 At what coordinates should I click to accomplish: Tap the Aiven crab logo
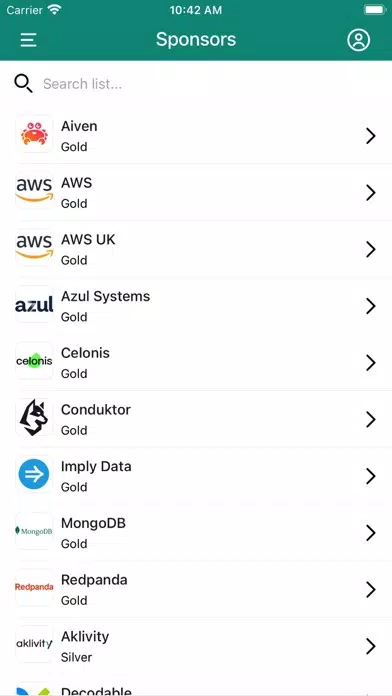click(x=34, y=134)
